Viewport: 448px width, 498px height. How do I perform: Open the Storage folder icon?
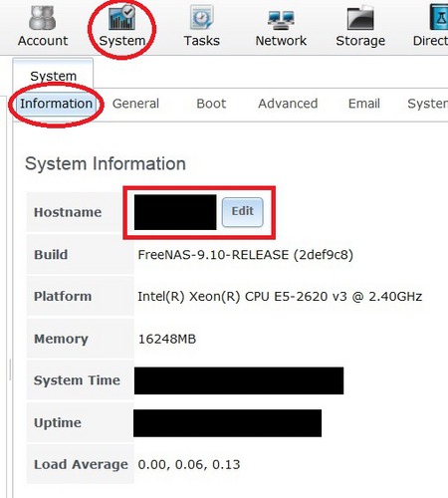(360, 18)
